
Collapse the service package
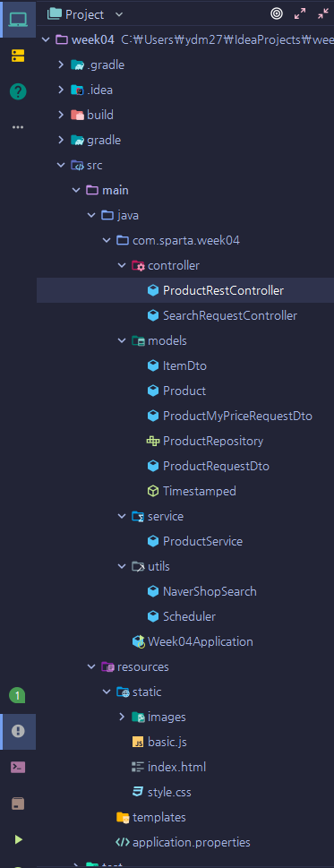pyautogui.click(x=122, y=517)
